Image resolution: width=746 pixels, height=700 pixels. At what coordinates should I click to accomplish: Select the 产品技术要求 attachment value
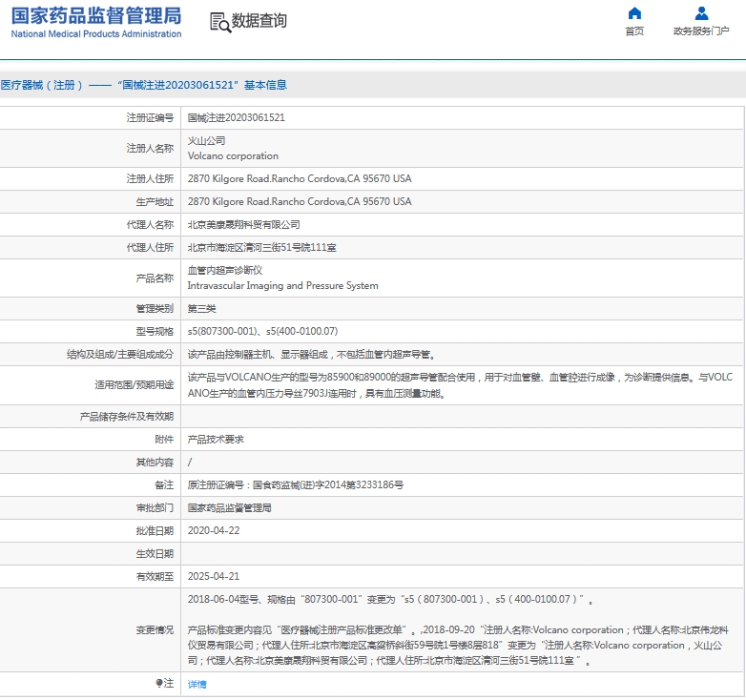point(216,440)
